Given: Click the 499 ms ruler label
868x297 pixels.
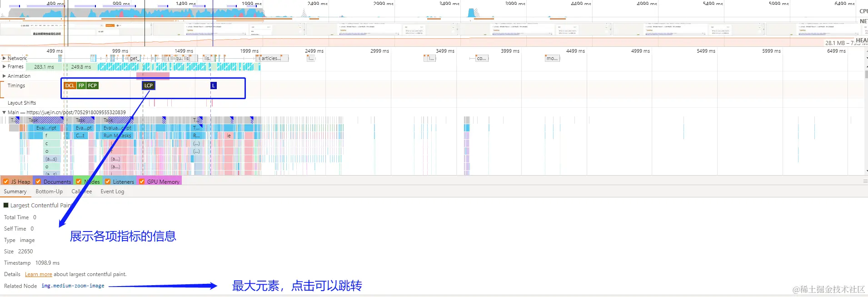Looking at the screenshot, I should [55, 51].
